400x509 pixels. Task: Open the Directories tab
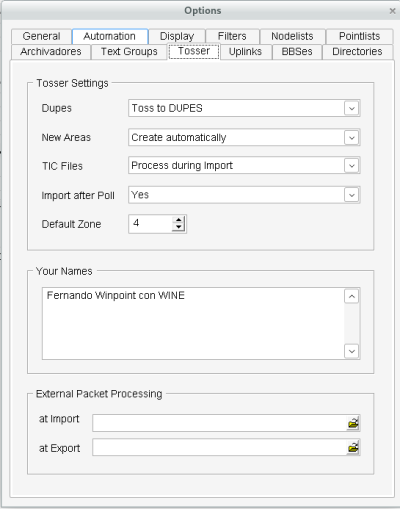point(357,52)
